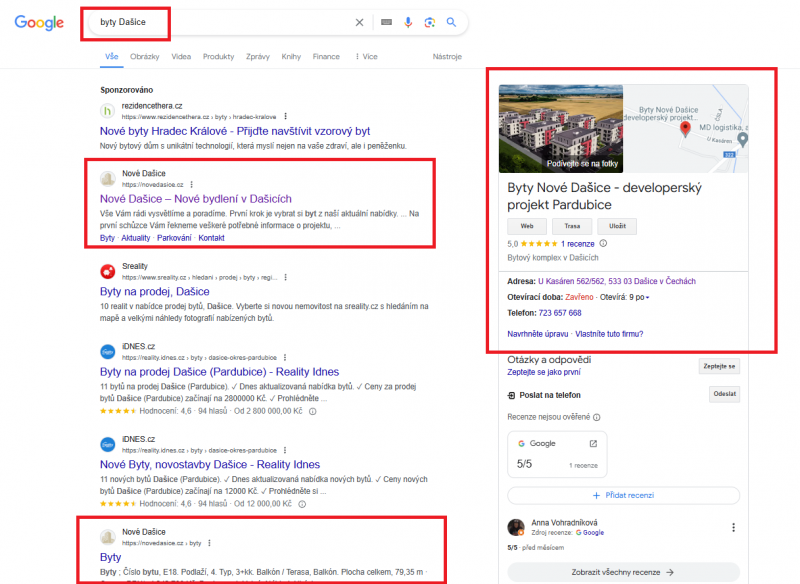Open the on-screen keyboard icon
The height and width of the screenshot is (584, 800).
click(386, 22)
